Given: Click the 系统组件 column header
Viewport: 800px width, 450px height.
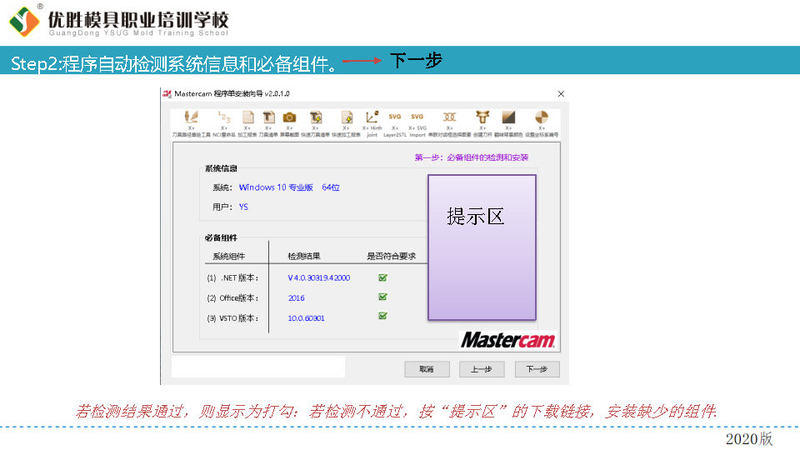Looking at the screenshot, I should click(x=229, y=256).
